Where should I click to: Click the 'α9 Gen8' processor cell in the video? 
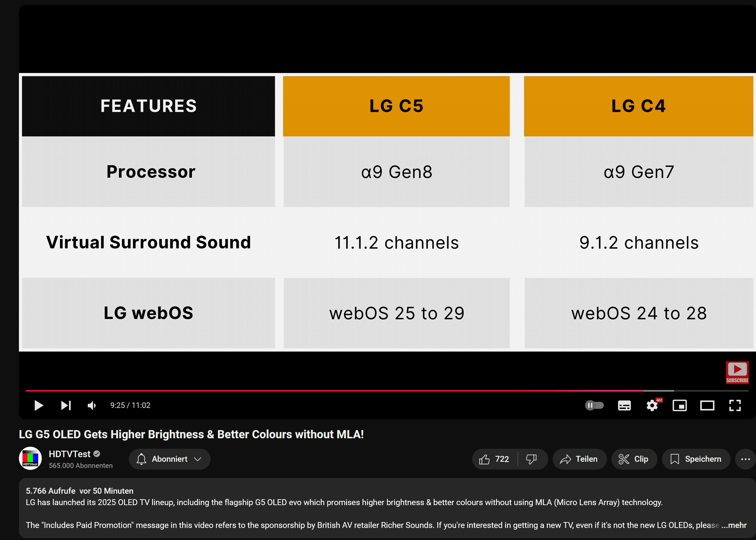(396, 172)
